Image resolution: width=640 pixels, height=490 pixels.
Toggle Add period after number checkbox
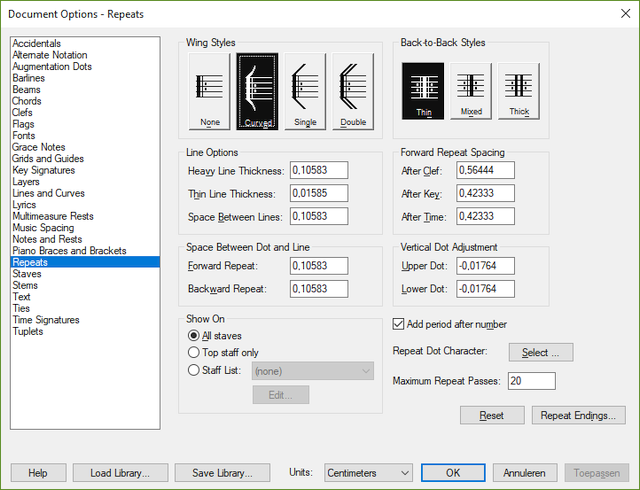tap(398, 324)
